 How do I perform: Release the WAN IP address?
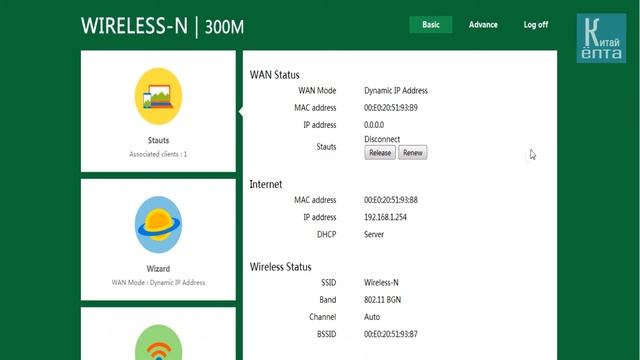[380, 153]
